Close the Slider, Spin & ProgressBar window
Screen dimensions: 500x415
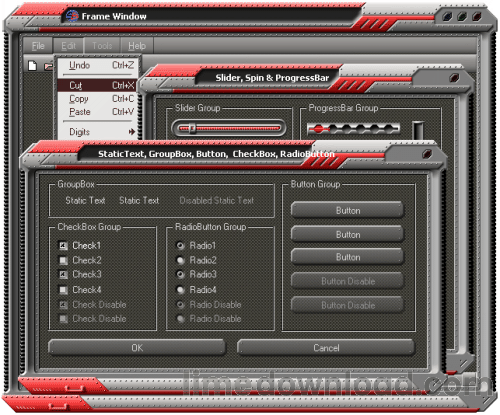(x=454, y=78)
